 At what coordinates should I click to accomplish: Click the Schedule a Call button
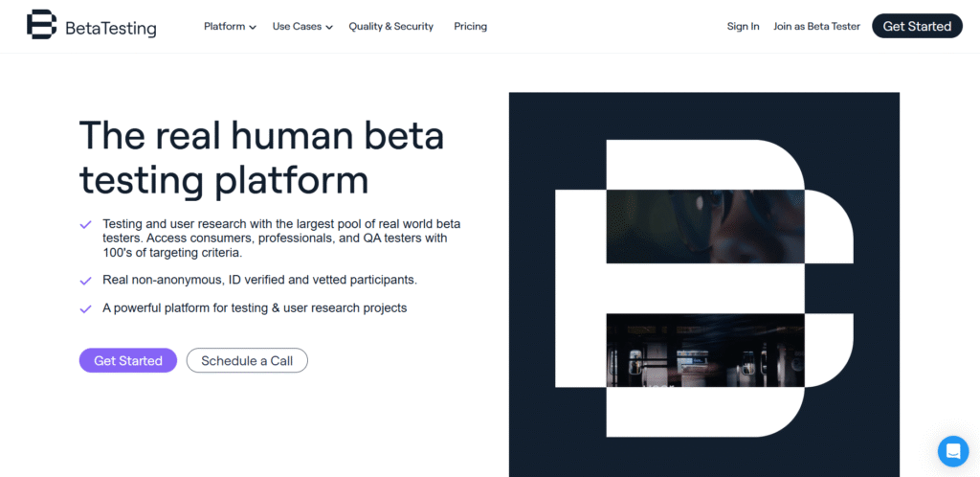(247, 361)
